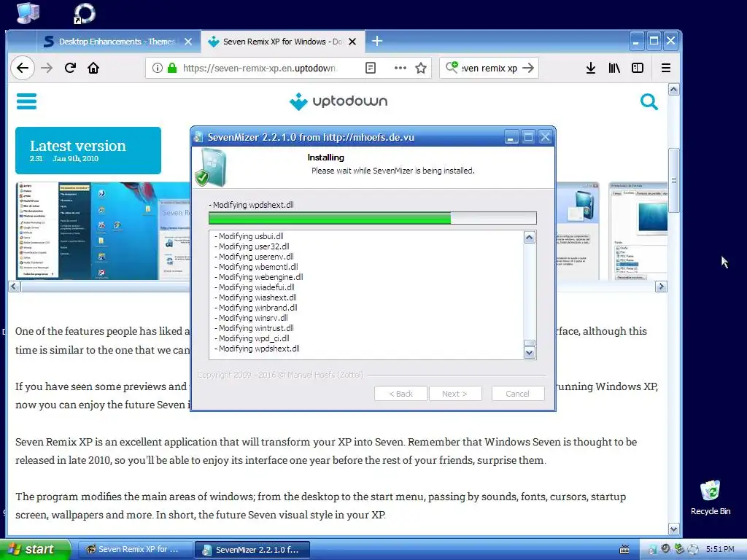Screen dimensions: 747x560
Task: Toggle the browser sidebar
Action: (638, 68)
